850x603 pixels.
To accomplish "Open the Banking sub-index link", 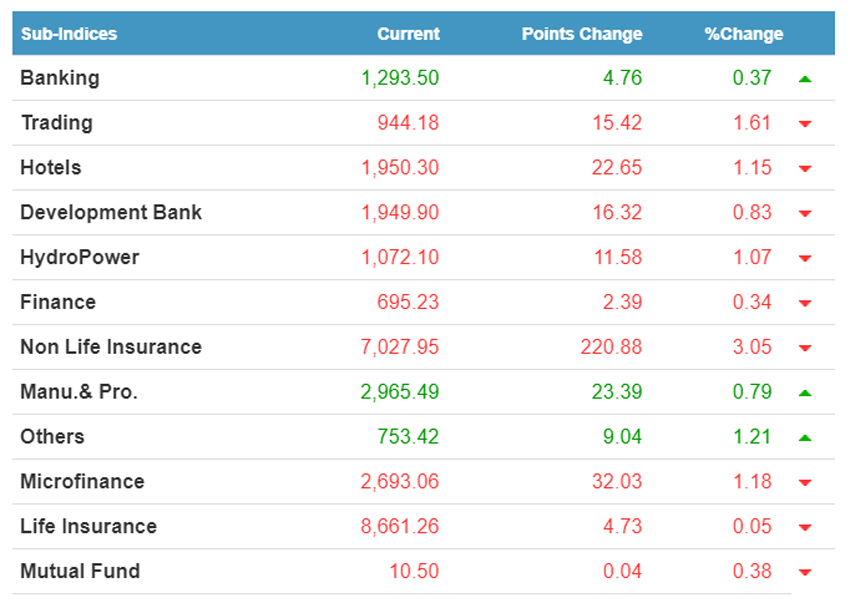I will click(60, 78).
